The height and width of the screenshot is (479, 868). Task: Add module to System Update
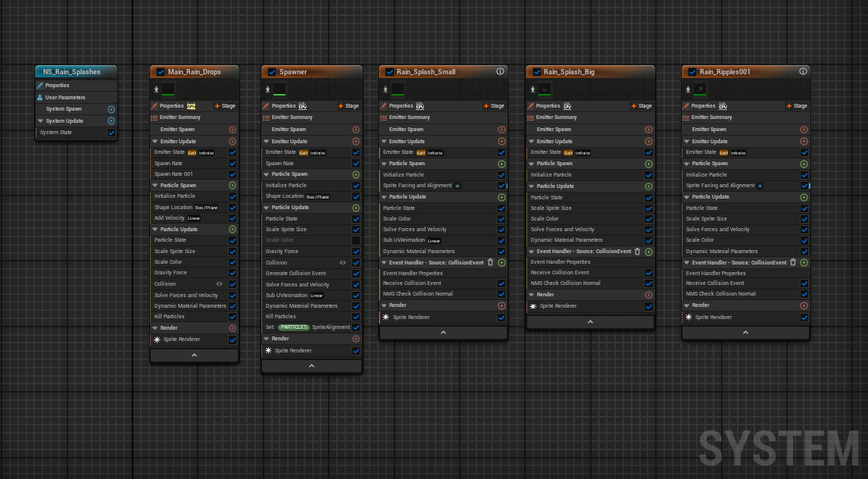[111, 121]
